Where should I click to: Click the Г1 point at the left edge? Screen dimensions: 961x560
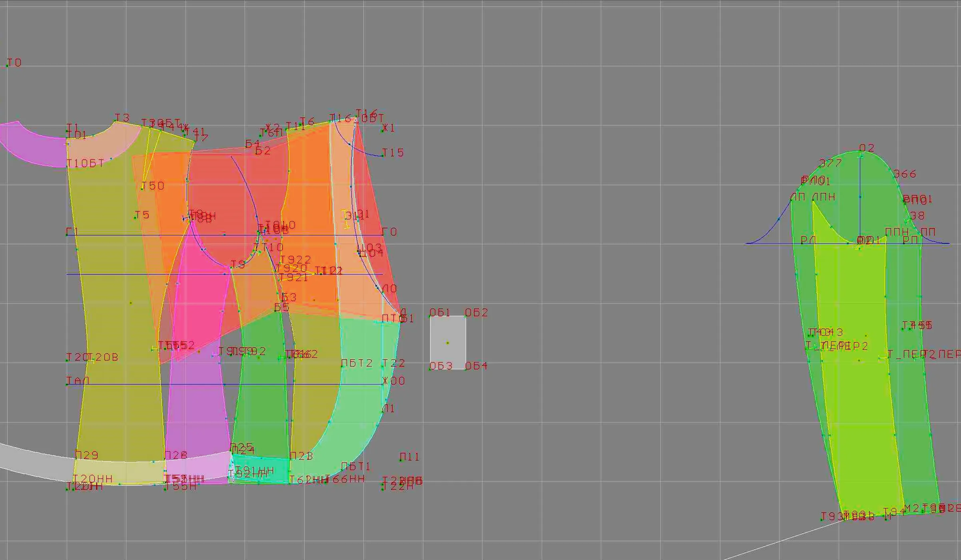pyautogui.click(x=67, y=235)
